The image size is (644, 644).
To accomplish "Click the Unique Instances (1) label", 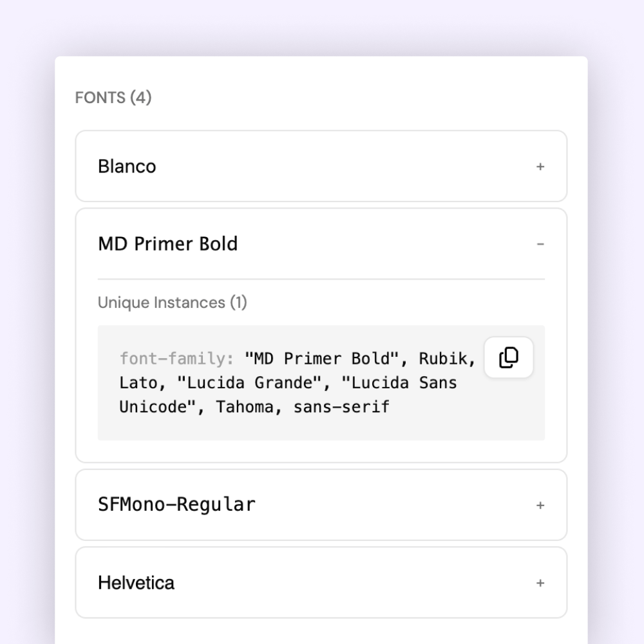I will pyautogui.click(x=173, y=302).
